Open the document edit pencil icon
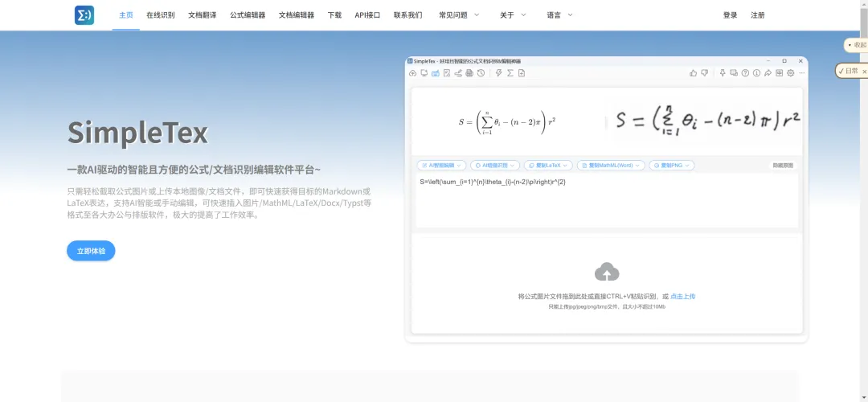This screenshot has height=402, width=868. (x=447, y=73)
